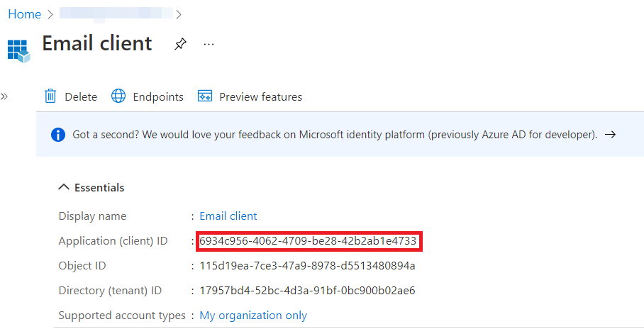The image size is (644, 329).
Task: Click the Home breadcrumb link
Action: tap(24, 14)
